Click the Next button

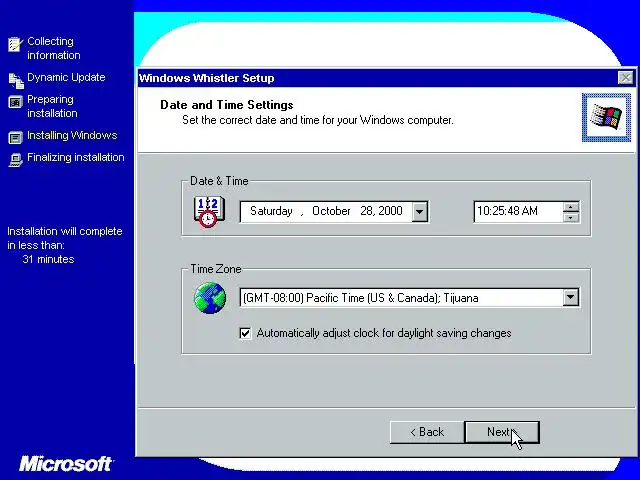pyautogui.click(x=502, y=432)
